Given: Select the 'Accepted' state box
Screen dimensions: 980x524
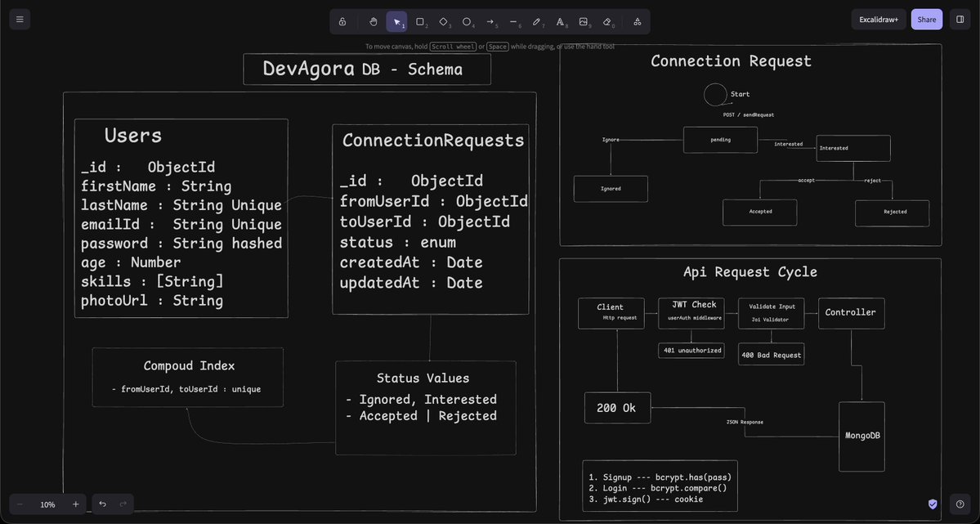Looking at the screenshot, I should pyautogui.click(x=760, y=213).
